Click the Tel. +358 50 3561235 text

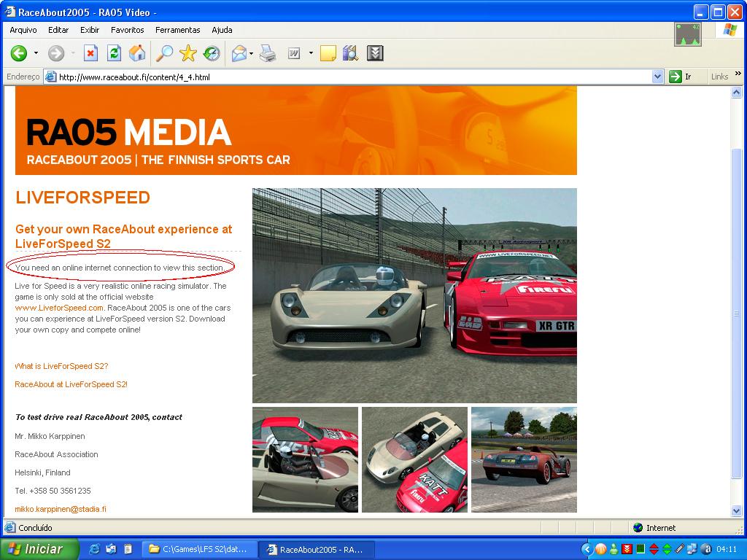(53, 491)
